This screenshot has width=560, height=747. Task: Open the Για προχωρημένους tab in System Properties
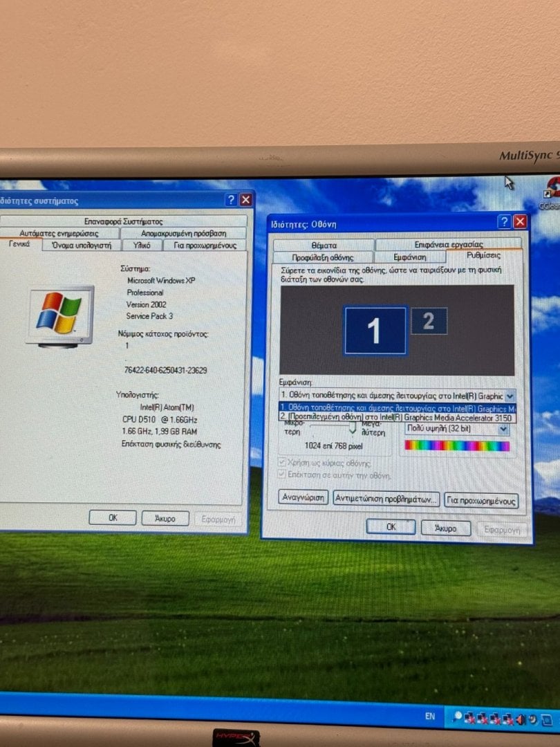tap(205, 245)
